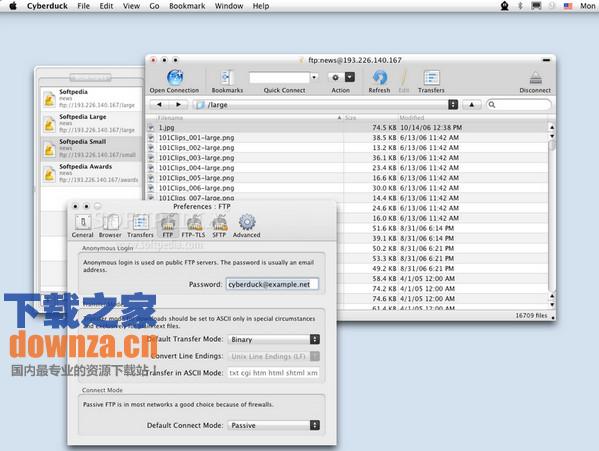599x451 pixels.
Task: Click the Softpedia Awards bookmark icon
Action: pyautogui.click(x=49, y=174)
